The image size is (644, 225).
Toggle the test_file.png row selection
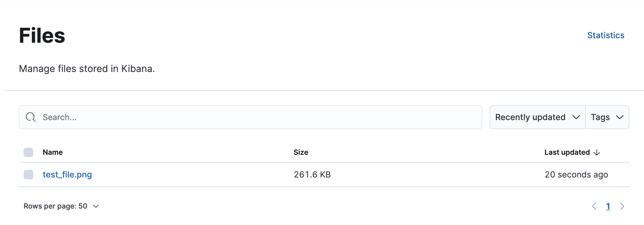[28, 175]
